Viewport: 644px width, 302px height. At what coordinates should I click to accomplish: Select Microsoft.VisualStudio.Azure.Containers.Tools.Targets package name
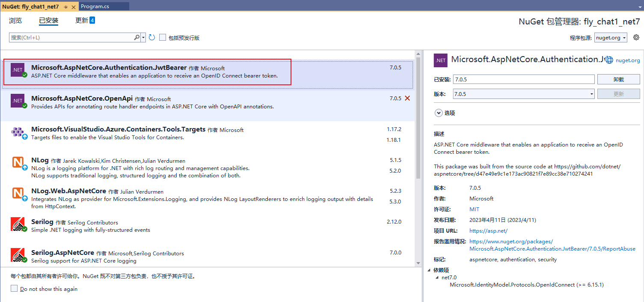pos(118,129)
